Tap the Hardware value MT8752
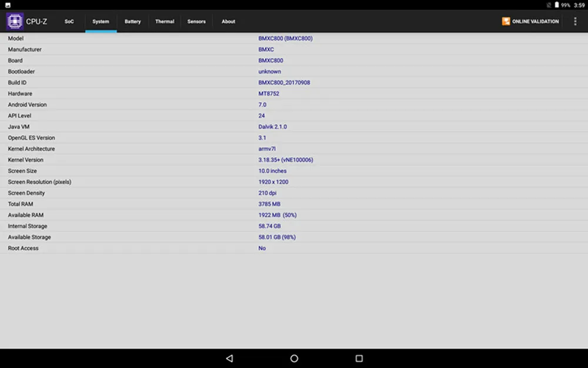This screenshot has height=368, width=588. tap(269, 94)
